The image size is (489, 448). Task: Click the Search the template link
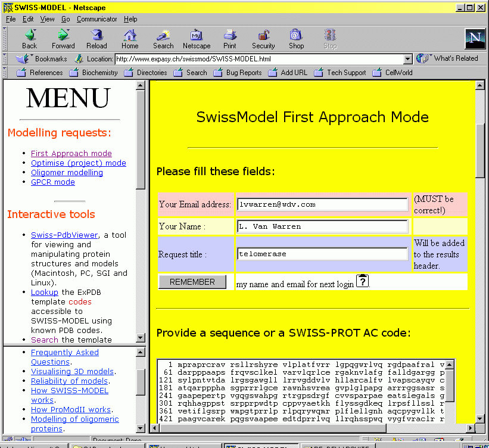45,340
